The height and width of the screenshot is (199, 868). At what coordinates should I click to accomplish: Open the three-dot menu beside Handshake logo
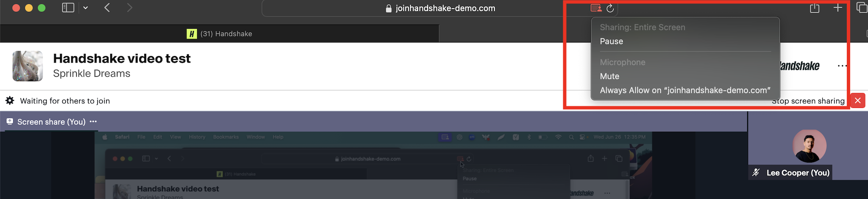842,66
